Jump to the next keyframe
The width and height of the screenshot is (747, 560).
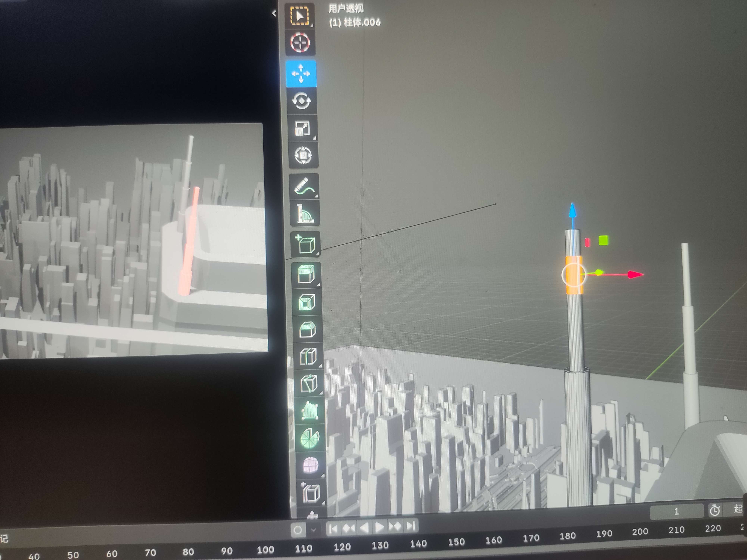tap(395, 526)
